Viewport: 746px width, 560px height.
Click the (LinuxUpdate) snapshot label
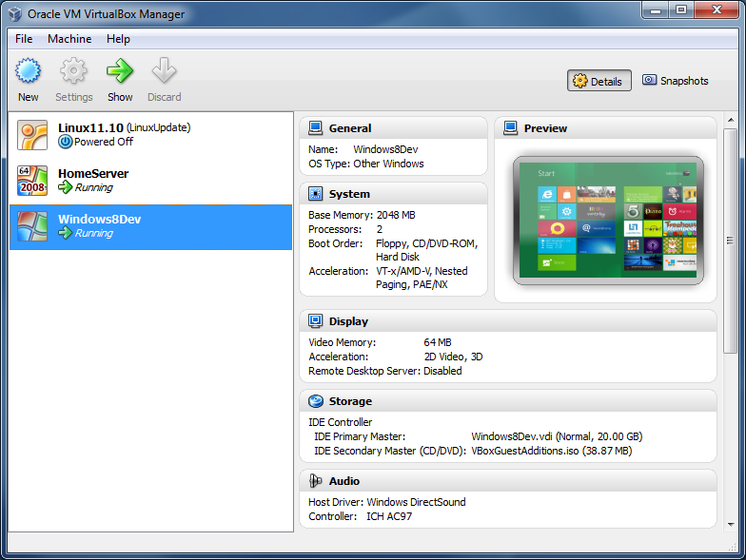[x=158, y=127]
